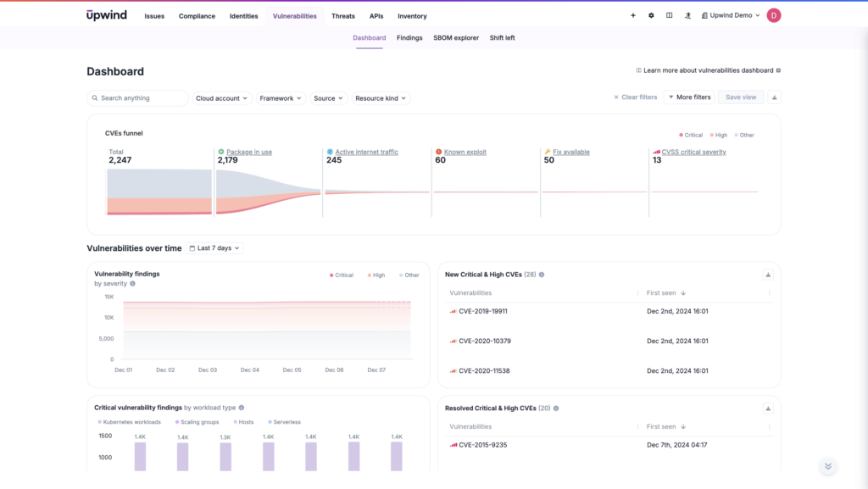Open the Learn more about vulnerabilities dashboard link
868x489 pixels.
tap(709, 70)
